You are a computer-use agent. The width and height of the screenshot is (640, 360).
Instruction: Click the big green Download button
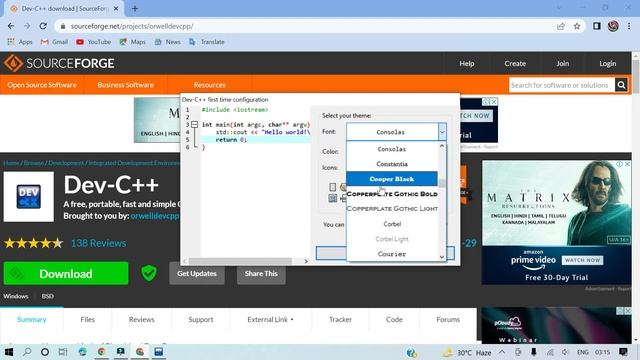click(x=66, y=273)
